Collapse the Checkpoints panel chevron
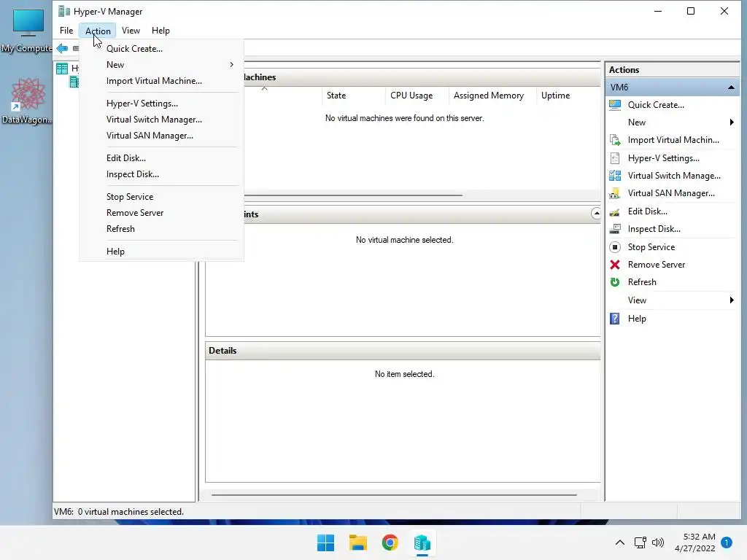Viewport: 747px width, 560px height. tap(596, 214)
